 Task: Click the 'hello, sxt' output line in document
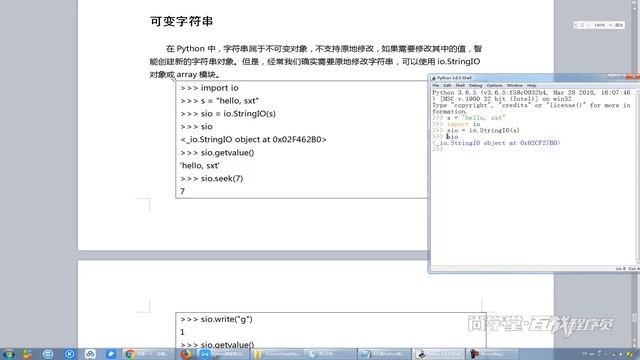point(200,166)
